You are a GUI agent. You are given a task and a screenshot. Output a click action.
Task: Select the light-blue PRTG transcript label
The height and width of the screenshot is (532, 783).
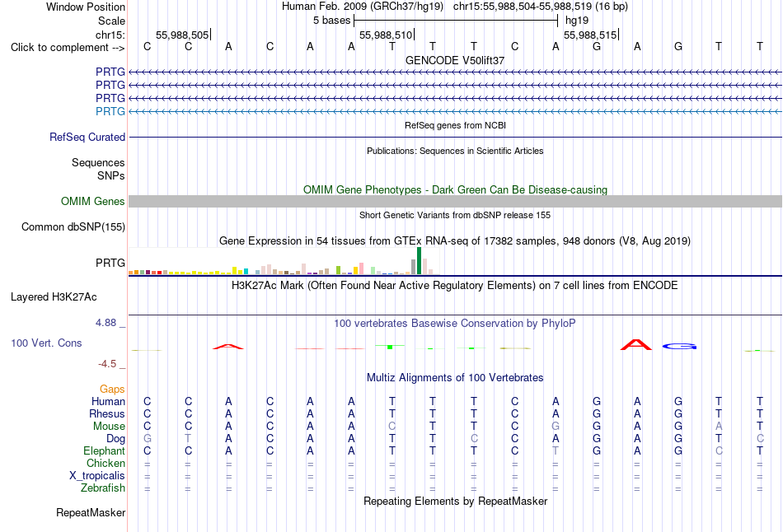tap(110, 111)
